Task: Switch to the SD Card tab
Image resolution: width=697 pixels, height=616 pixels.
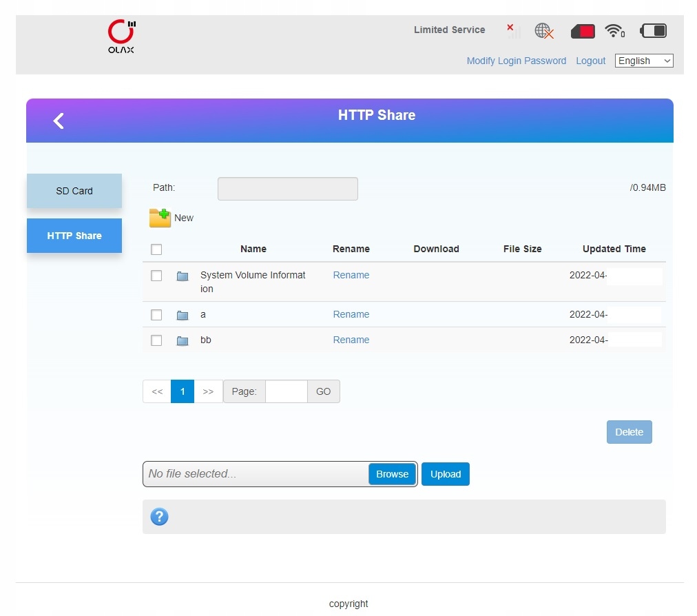Action: [x=74, y=191]
